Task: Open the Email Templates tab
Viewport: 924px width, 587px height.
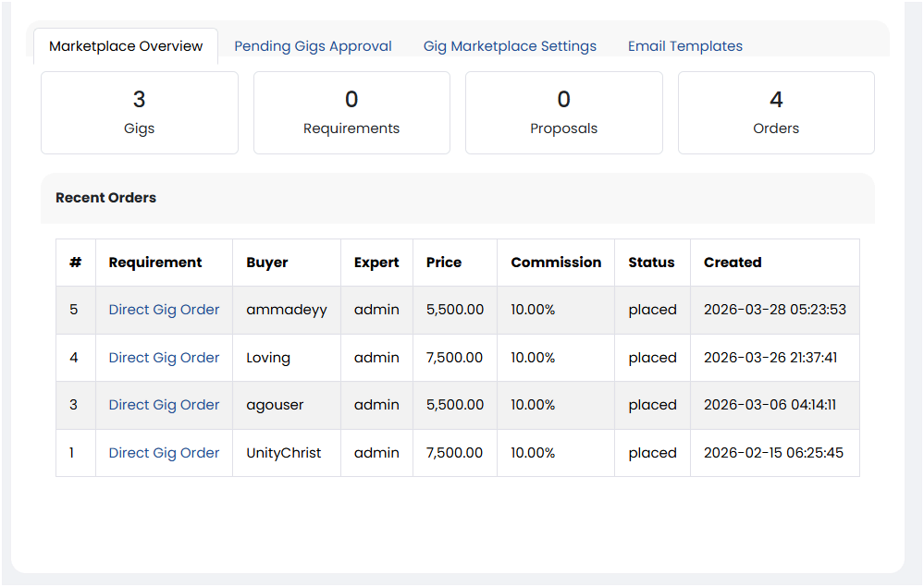Action: [x=684, y=46]
